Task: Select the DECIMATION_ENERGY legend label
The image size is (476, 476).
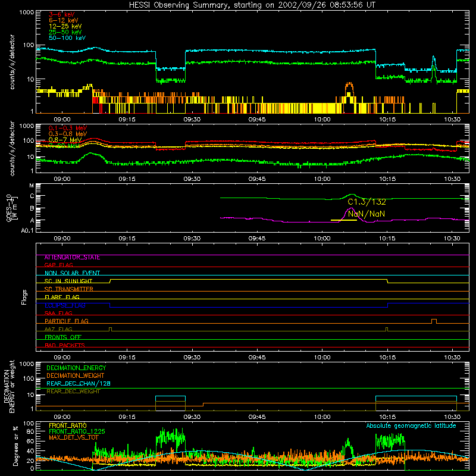Action: [x=76, y=368]
